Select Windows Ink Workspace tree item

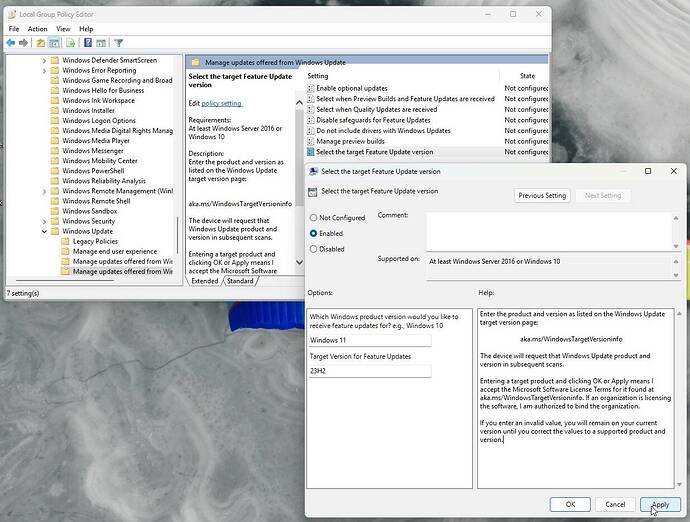(x=98, y=100)
